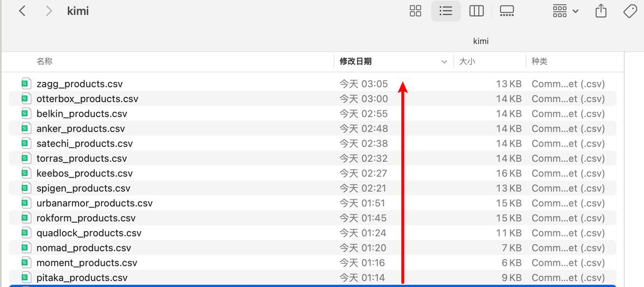
Task: Select the pitaka_products.csv file
Action: [x=82, y=278]
